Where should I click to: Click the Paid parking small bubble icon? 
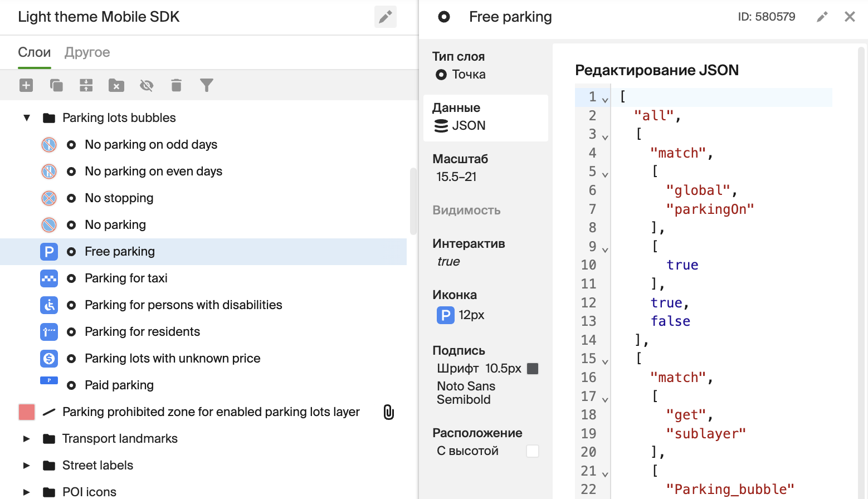click(49, 380)
